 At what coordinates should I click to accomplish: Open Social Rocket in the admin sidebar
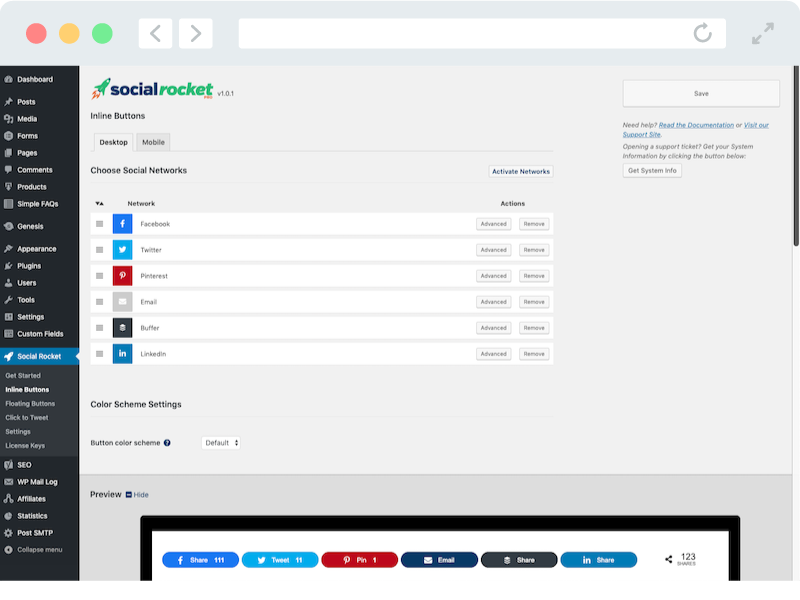pos(39,357)
